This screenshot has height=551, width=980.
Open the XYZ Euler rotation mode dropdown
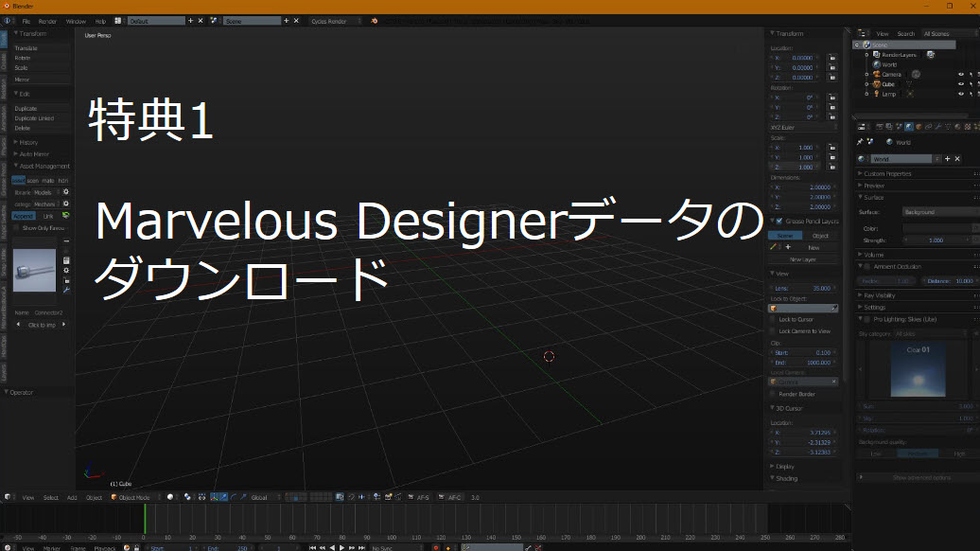click(x=803, y=128)
